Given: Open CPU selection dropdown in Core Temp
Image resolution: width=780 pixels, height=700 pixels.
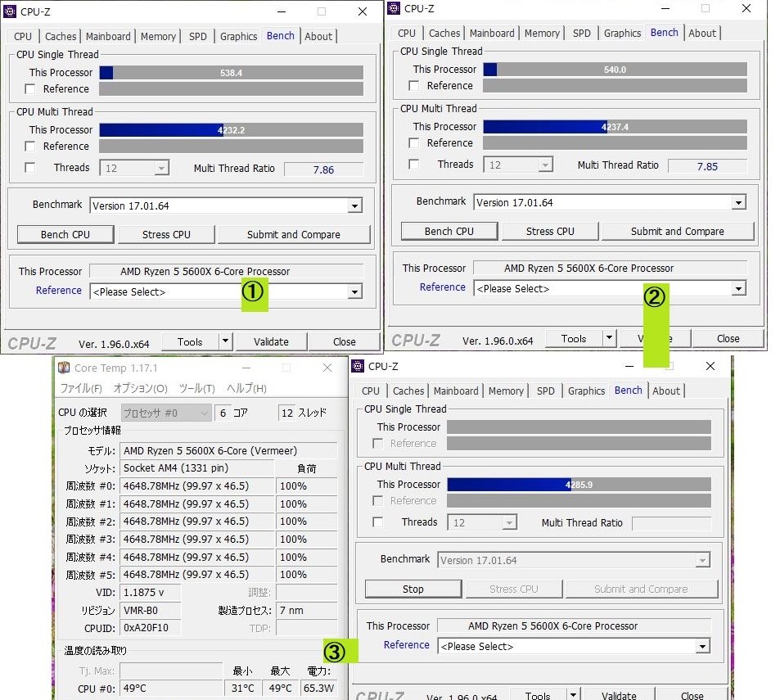Looking at the screenshot, I should [x=166, y=413].
